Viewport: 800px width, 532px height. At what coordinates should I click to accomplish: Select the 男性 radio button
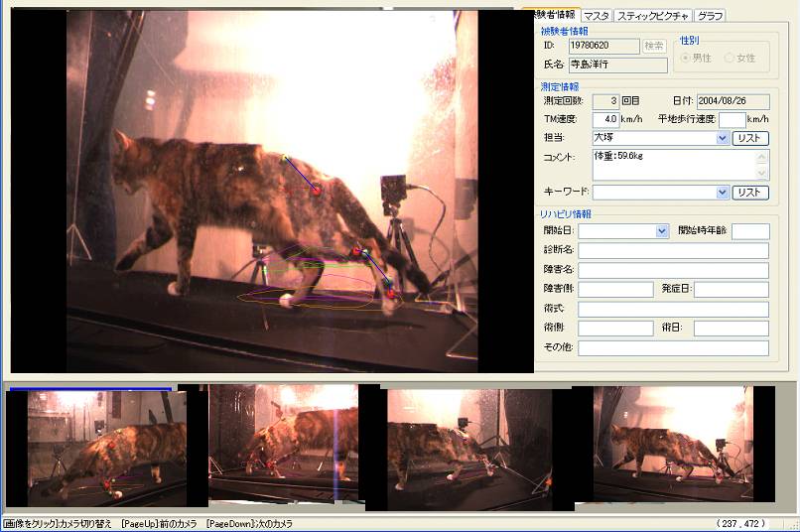685,59
